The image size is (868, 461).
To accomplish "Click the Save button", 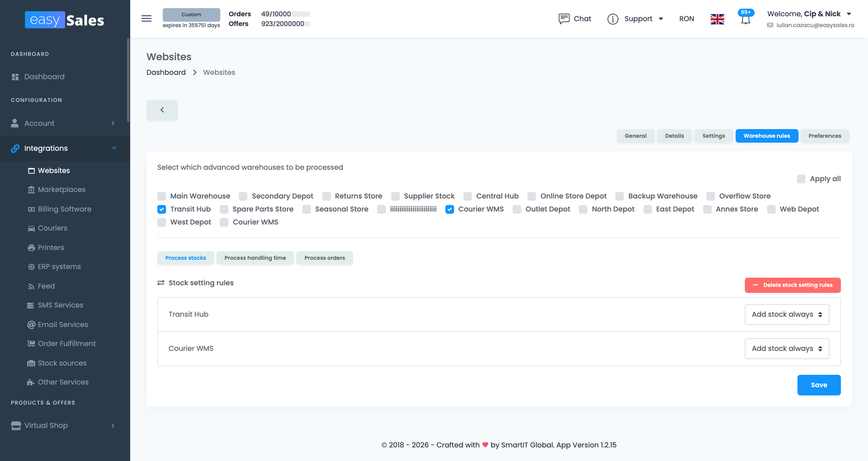I will [819, 385].
